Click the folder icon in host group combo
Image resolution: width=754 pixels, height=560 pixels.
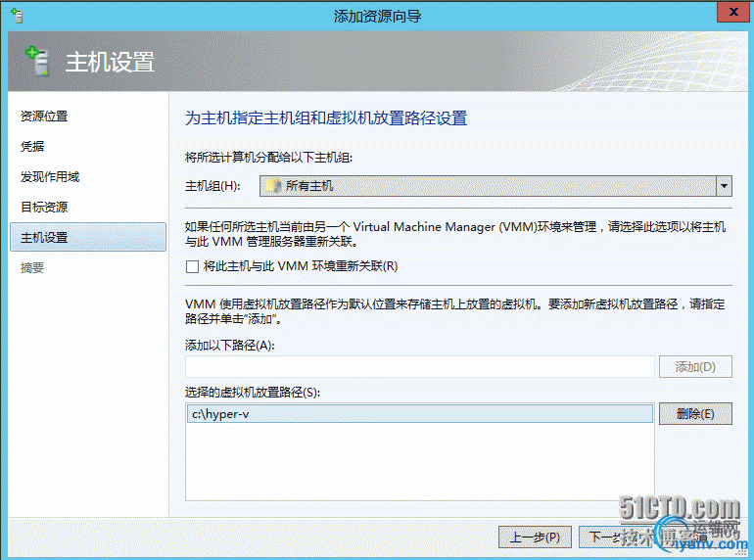tap(273, 186)
